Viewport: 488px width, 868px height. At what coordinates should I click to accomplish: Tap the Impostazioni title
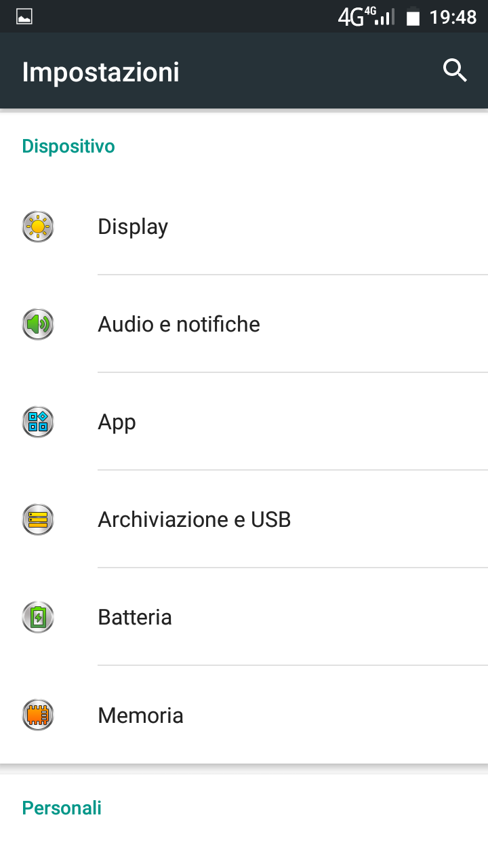(101, 72)
